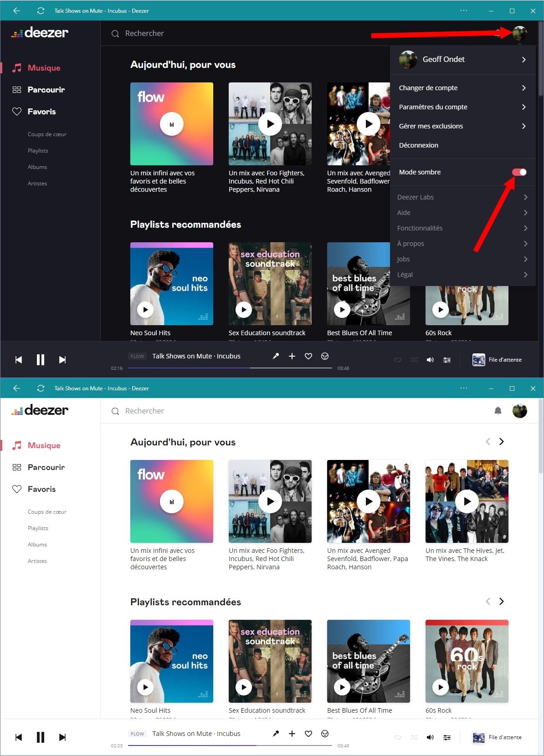This screenshot has width=544, height=756.
Task: Go to previous track in light player
Action: [19, 737]
